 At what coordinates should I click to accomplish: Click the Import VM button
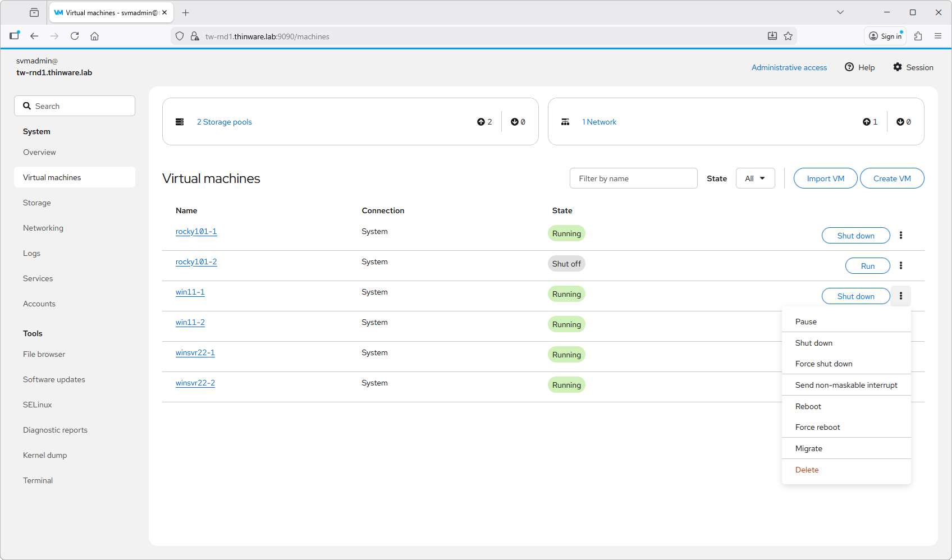click(x=825, y=178)
